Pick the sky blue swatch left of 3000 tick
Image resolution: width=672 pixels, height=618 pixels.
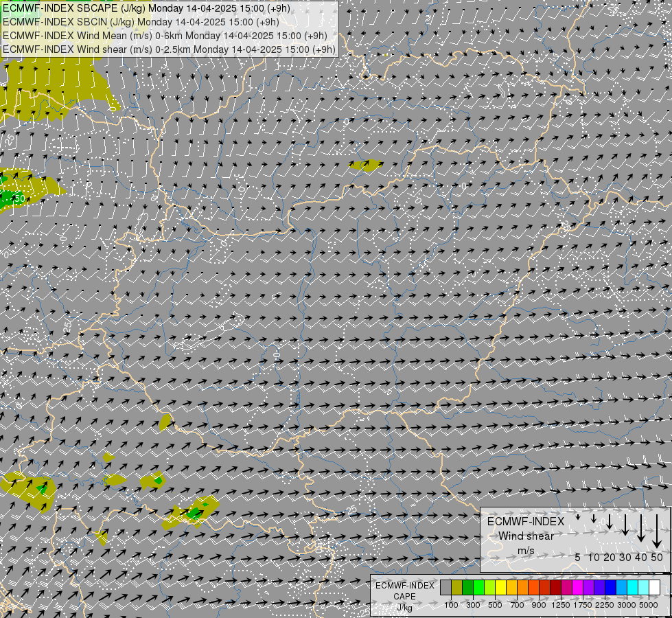(622, 588)
